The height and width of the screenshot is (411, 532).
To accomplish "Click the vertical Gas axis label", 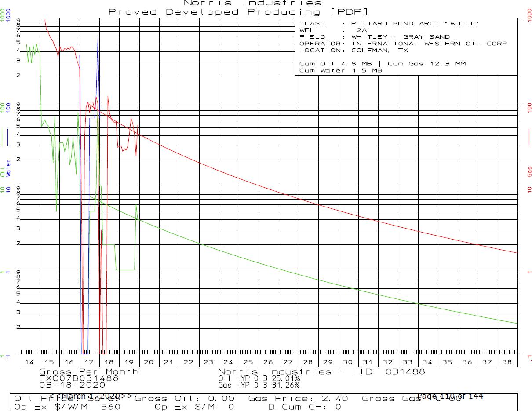I will 529,171.
